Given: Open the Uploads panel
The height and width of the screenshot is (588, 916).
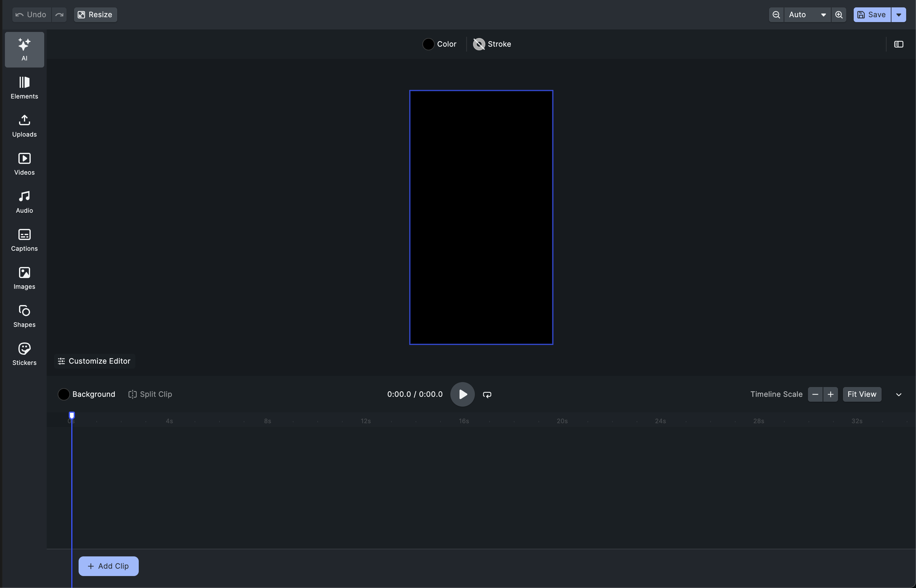Looking at the screenshot, I should pyautogui.click(x=24, y=125).
